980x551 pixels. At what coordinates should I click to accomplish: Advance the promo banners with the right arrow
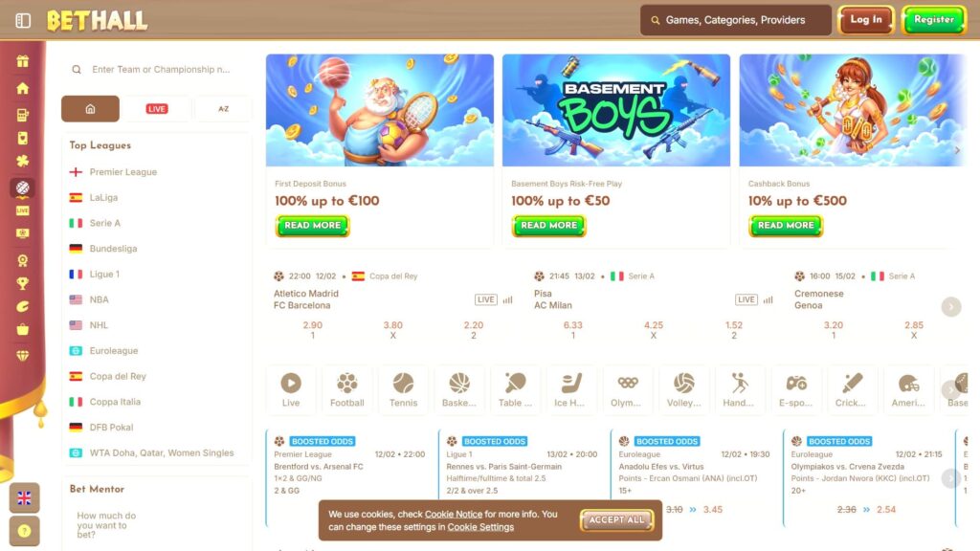(957, 150)
